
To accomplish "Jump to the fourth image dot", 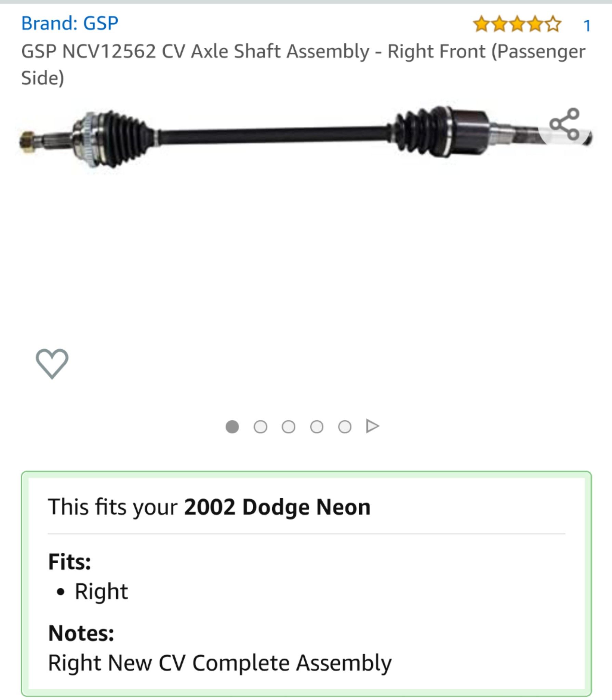I will pos(317,427).
